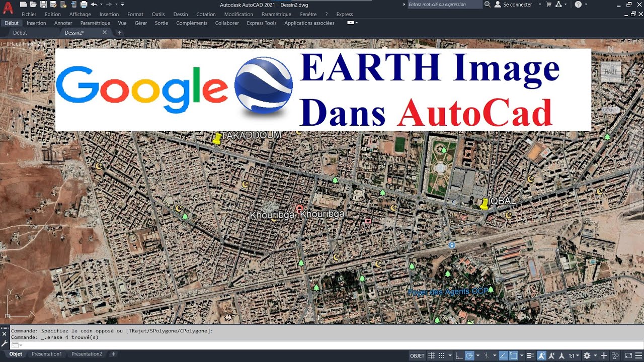
Task: Open the AutoCAD application menu logo
Action: pos(8,8)
